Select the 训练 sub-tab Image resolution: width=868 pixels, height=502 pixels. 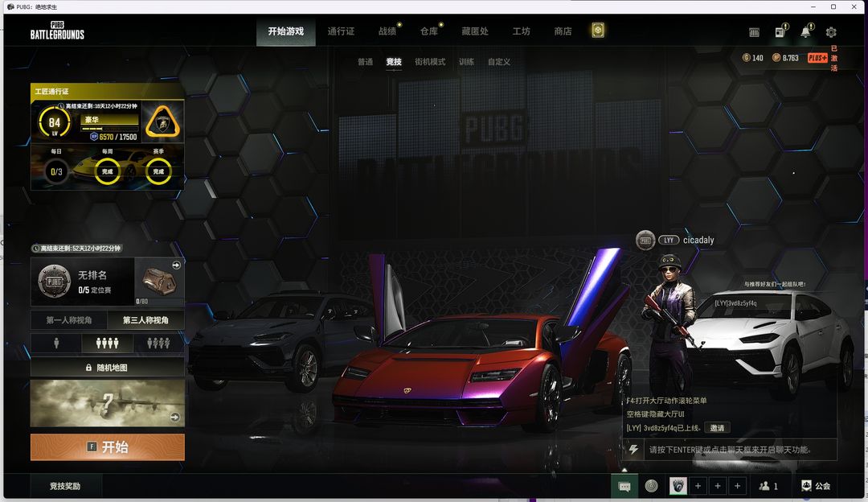coord(467,61)
